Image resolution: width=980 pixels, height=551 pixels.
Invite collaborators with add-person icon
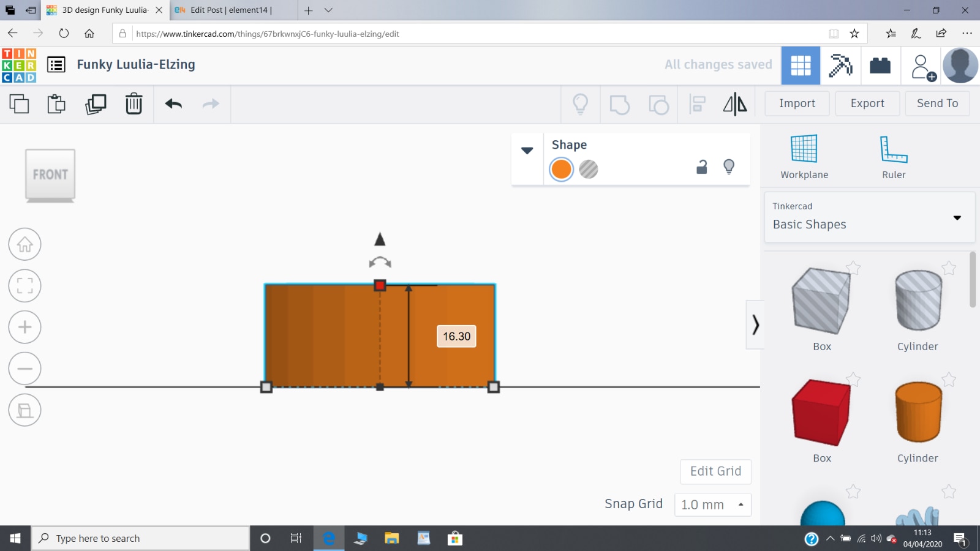(922, 67)
